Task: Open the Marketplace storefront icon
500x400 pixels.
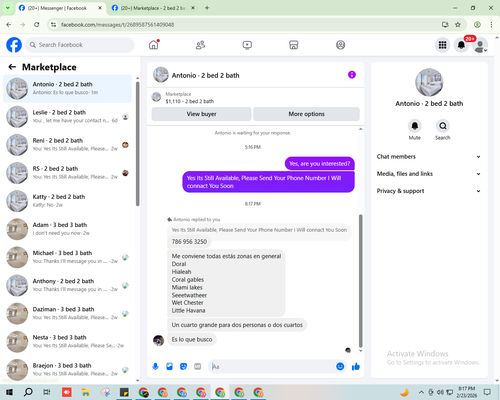Action: tap(294, 45)
